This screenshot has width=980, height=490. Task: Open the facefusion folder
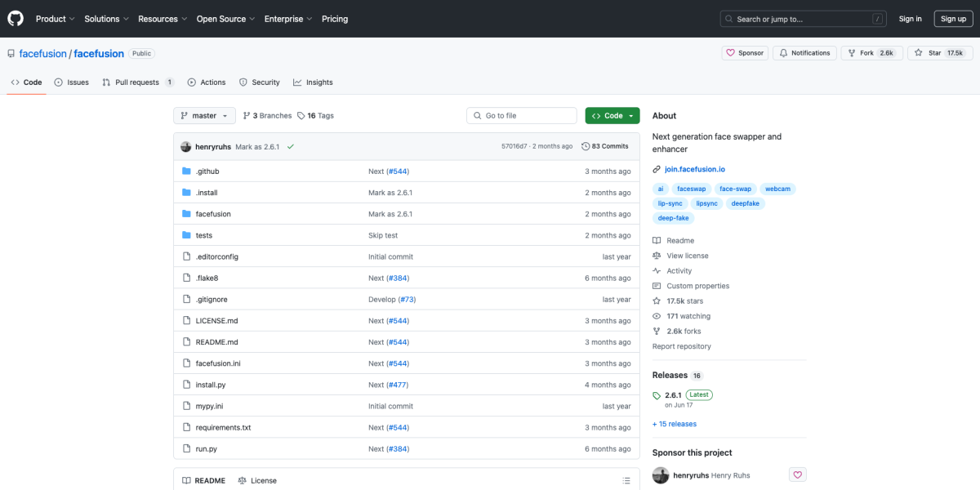click(213, 214)
